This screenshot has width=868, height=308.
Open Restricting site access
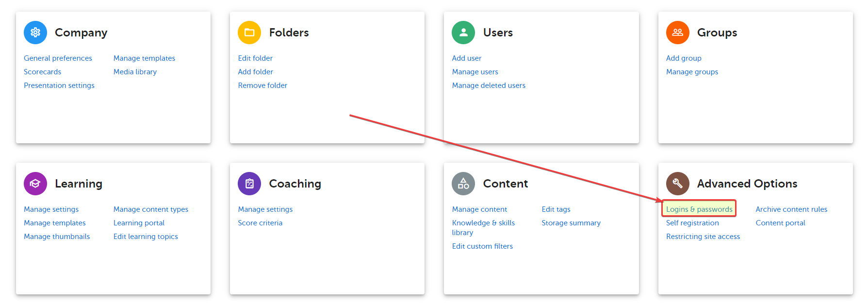pos(703,237)
